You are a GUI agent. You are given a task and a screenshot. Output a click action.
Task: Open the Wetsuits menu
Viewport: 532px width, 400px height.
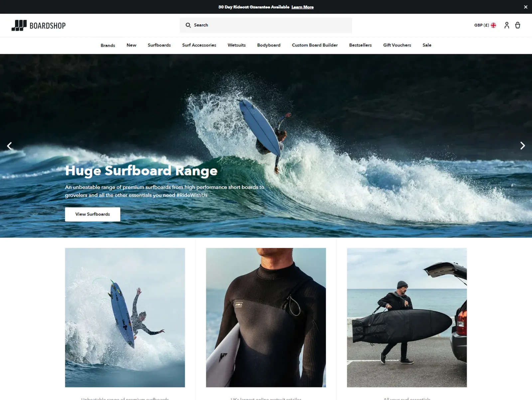[237, 45]
